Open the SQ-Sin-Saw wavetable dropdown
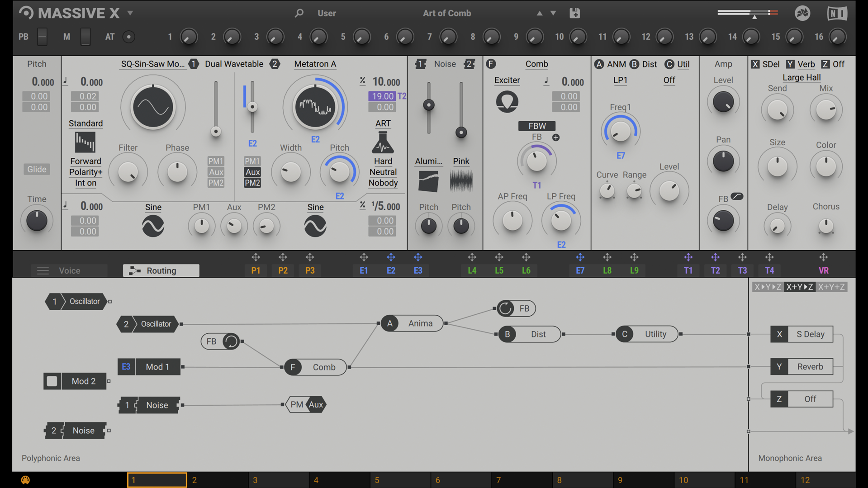The height and width of the screenshot is (488, 868). (x=153, y=64)
